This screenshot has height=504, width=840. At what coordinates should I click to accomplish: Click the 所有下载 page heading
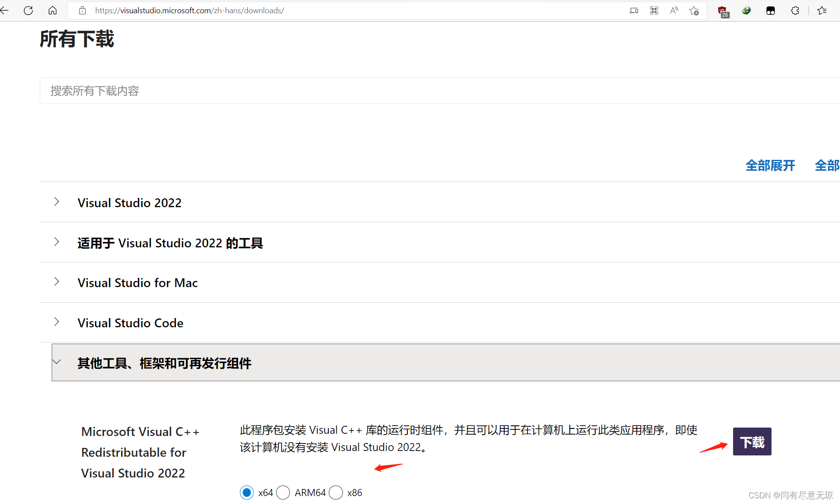pyautogui.click(x=77, y=39)
